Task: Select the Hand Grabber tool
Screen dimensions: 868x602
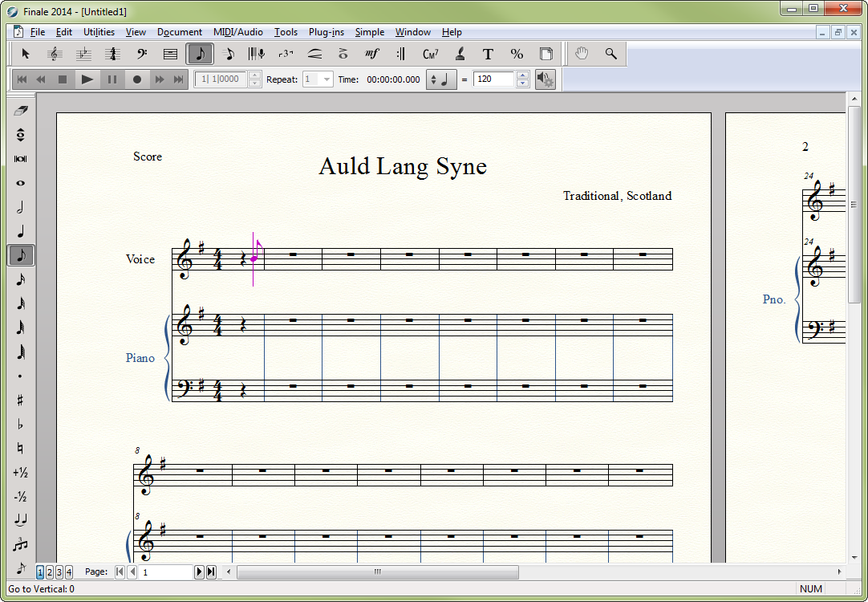Action: [x=582, y=54]
